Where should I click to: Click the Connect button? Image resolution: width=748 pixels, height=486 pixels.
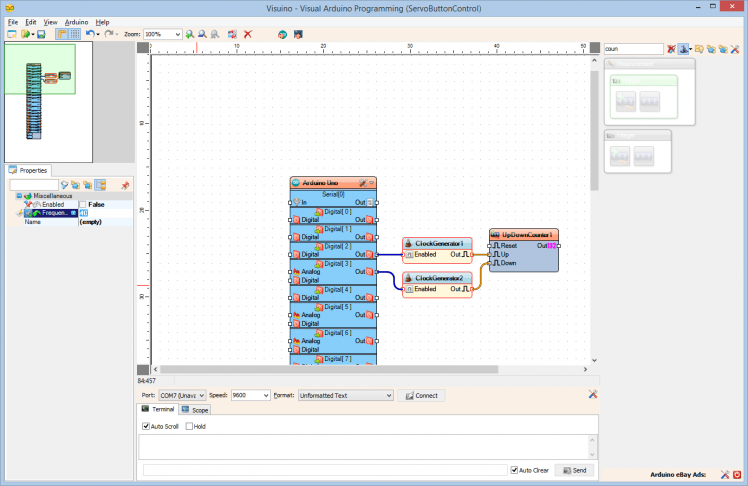[421, 395]
